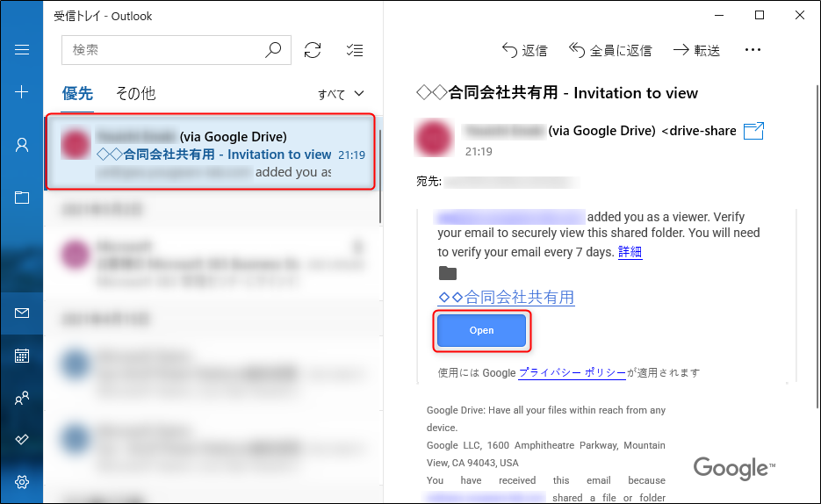This screenshot has height=504, width=821.
Task: Click the sender avatar in reading pane
Action: pos(434,138)
